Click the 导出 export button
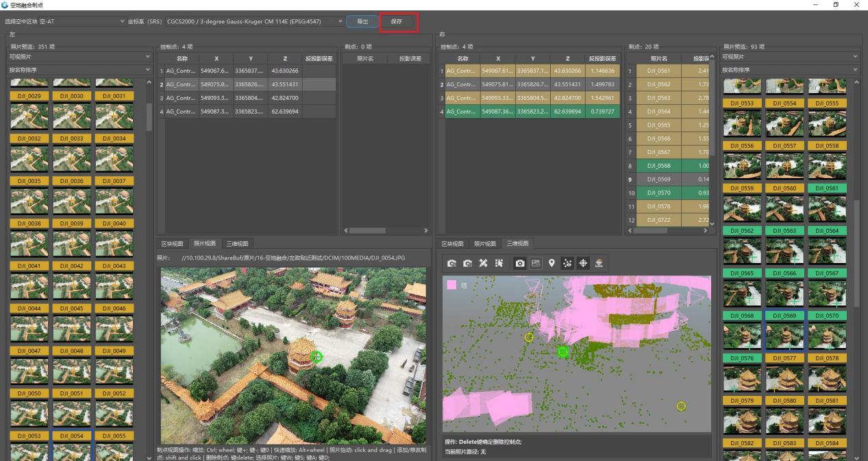The height and width of the screenshot is (461, 868). (x=362, y=21)
